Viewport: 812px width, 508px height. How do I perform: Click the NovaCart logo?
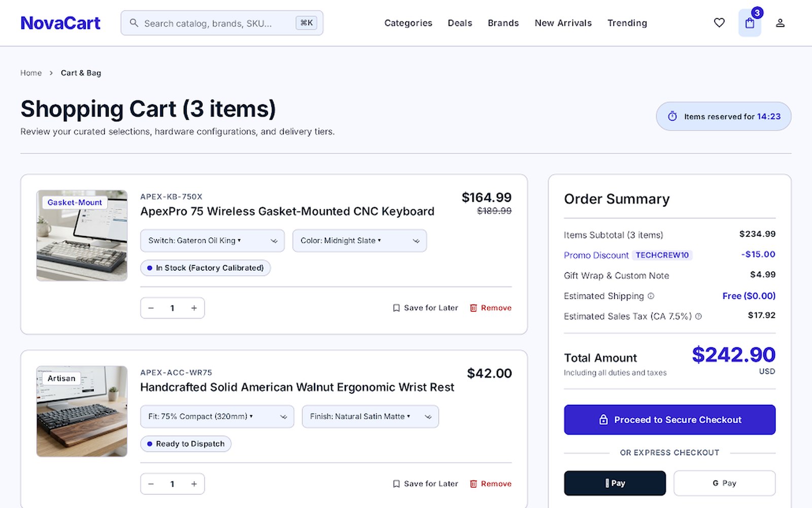pyautogui.click(x=60, y=23)
